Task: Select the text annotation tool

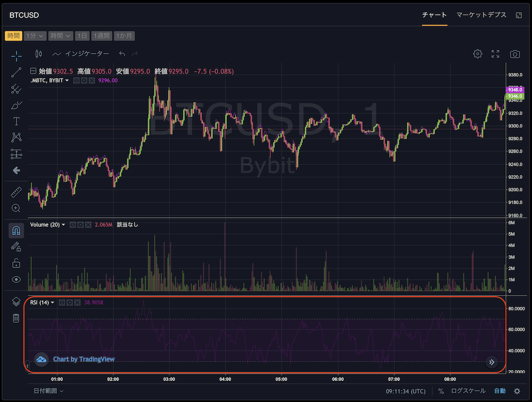Action: (x=16, y=121)
